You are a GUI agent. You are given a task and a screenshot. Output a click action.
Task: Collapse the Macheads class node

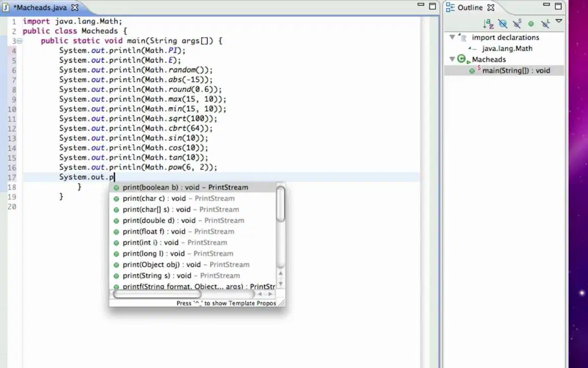452,59
